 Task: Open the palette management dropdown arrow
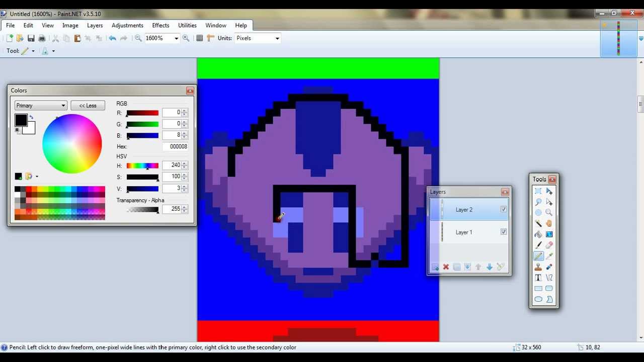[37, 176]
